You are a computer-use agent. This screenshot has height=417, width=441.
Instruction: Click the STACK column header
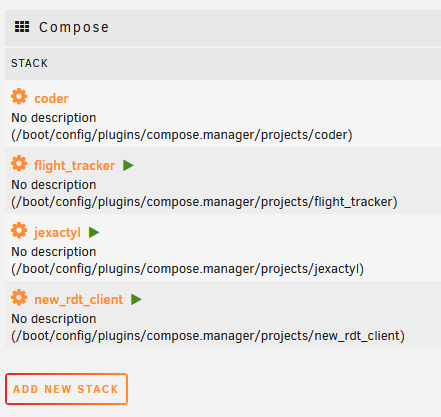tap(29, 63)
